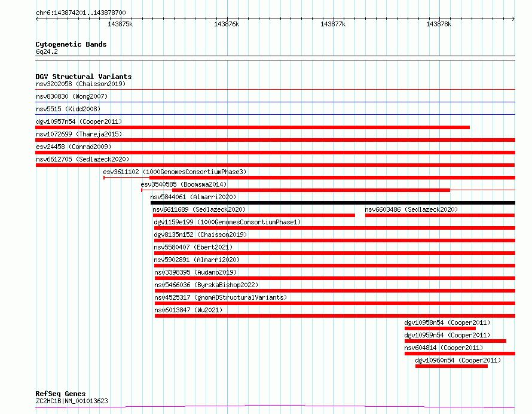
Task: Click the 143877k ruler tick label
Action: pyautogui.click(x=333, y=24)
